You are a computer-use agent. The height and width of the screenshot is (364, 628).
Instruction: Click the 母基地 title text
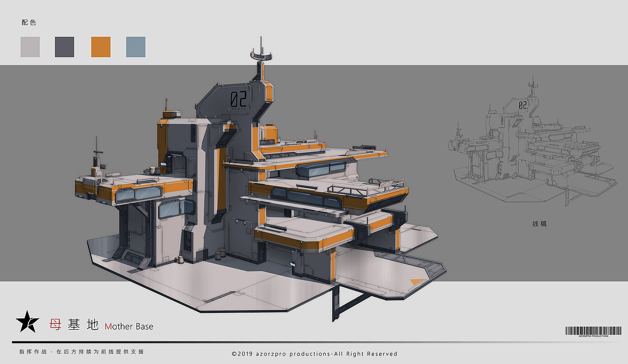[x=74, y=324]
